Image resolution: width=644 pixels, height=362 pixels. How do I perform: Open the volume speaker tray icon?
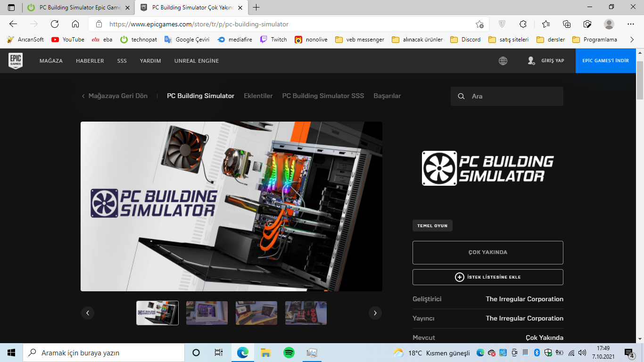(x=582, y=353)
